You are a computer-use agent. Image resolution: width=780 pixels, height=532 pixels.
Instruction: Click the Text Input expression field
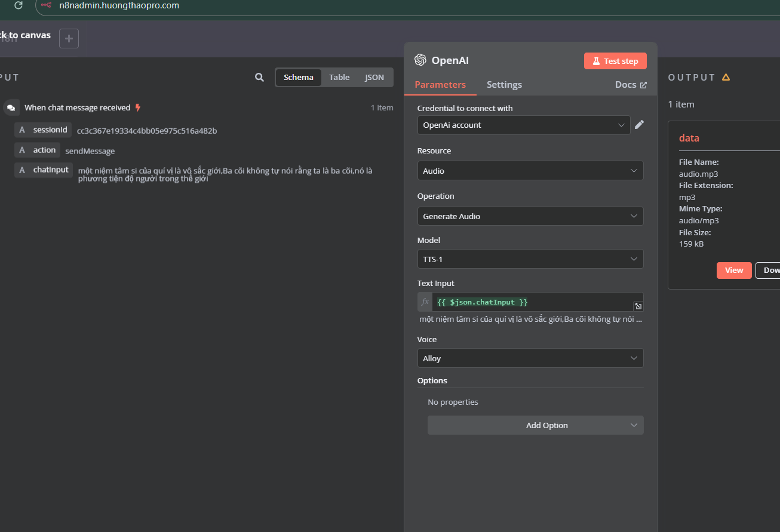coord(532,302)
